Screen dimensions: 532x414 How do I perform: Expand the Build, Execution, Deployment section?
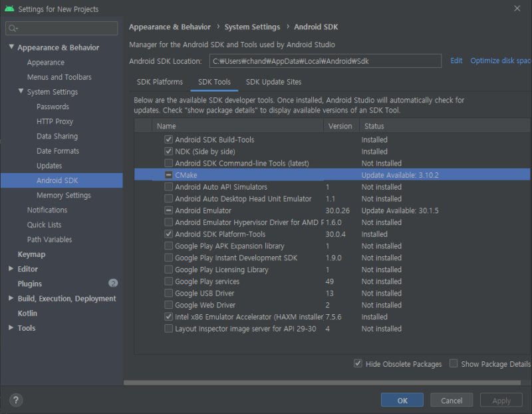click(11, 298)
